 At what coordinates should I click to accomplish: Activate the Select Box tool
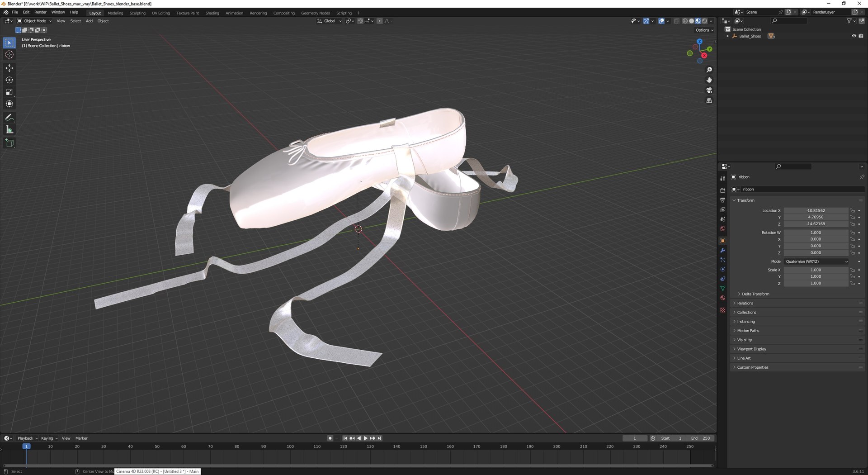(9, 43)
